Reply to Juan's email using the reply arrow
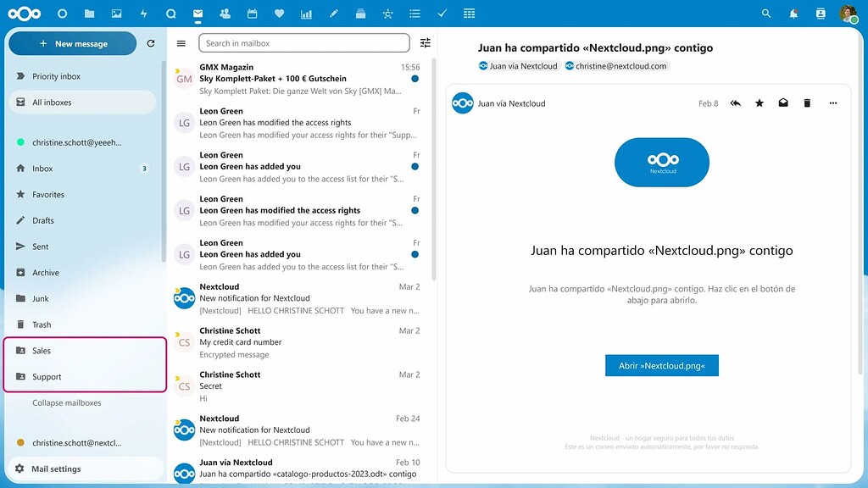Image resolution: width=868 pixels, height=488 pixels. click(735, 103)
